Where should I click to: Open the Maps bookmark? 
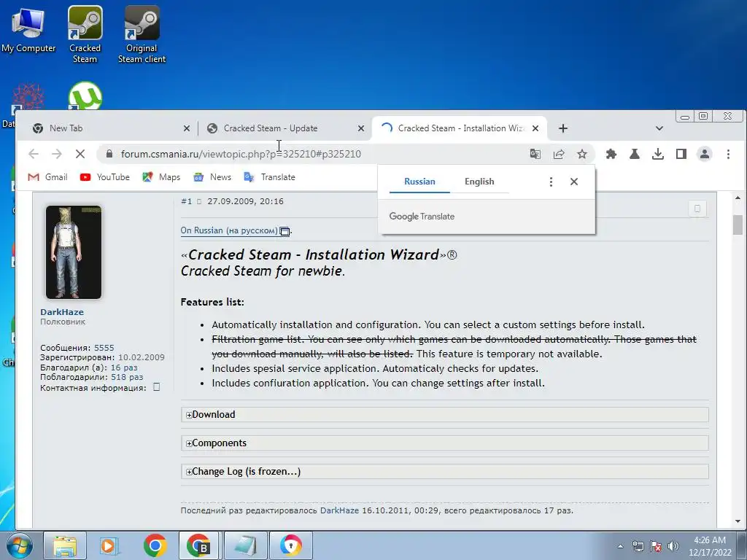click(161, 177)
